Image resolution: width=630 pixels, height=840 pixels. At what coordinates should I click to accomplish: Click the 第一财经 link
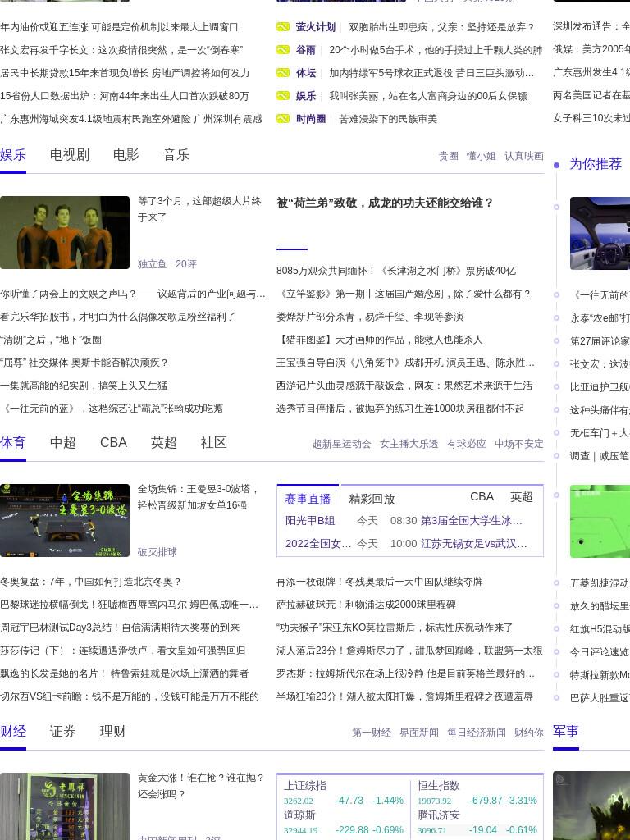point(372,733)
